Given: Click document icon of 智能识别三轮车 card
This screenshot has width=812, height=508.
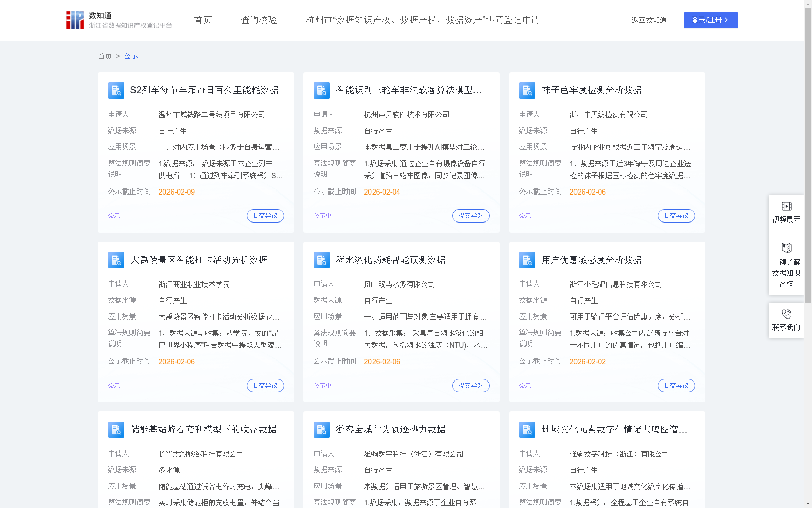Looking at the screenshot, I should coord(322,90).
